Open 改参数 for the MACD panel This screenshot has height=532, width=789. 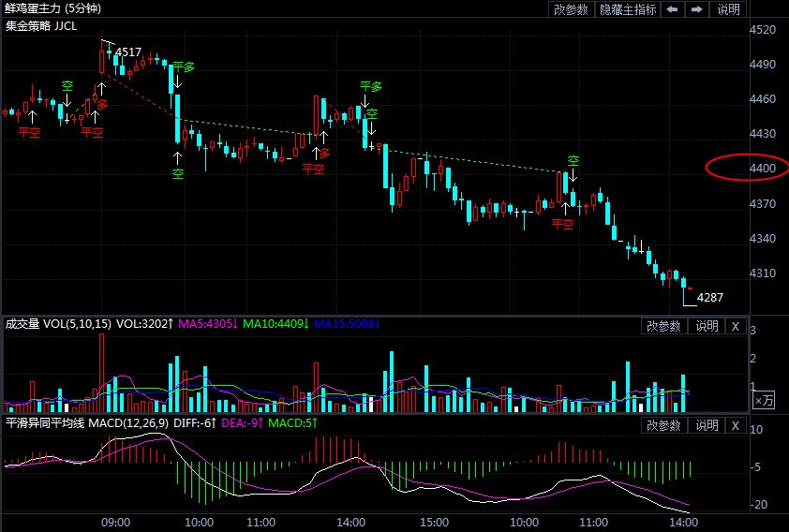pyautogui.click(x=664, y=425)
